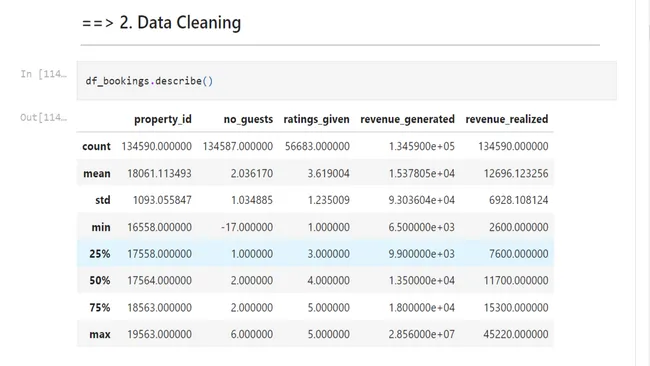
Task: Click the 25% row label
Action: click(x=99, y=254)
